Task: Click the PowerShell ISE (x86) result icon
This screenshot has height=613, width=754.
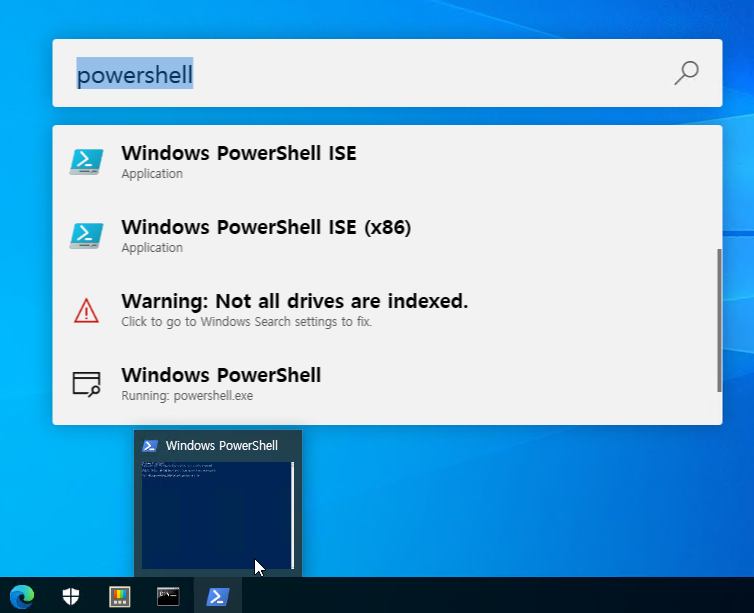Action: coord(87,236)
